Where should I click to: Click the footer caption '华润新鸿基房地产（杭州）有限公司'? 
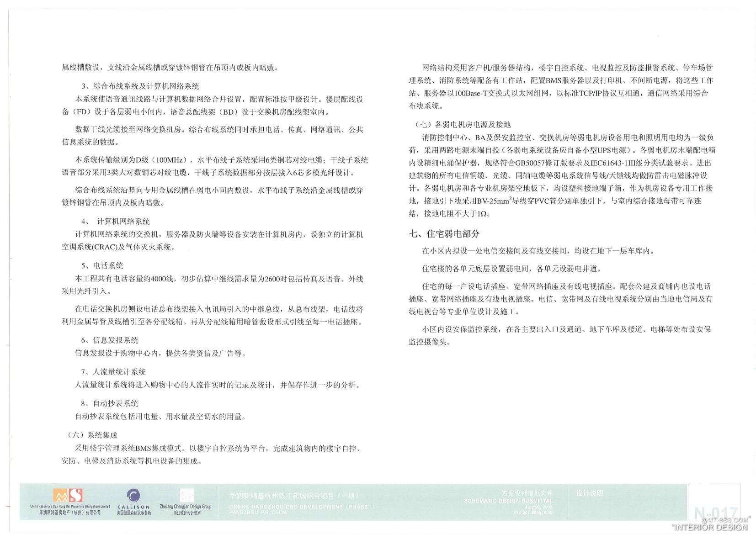(70, 513)
